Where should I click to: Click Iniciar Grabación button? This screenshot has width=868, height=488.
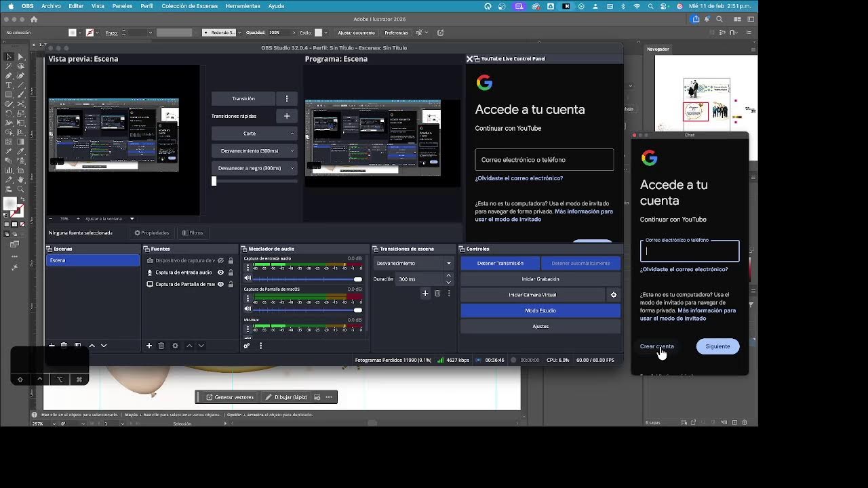540,279
